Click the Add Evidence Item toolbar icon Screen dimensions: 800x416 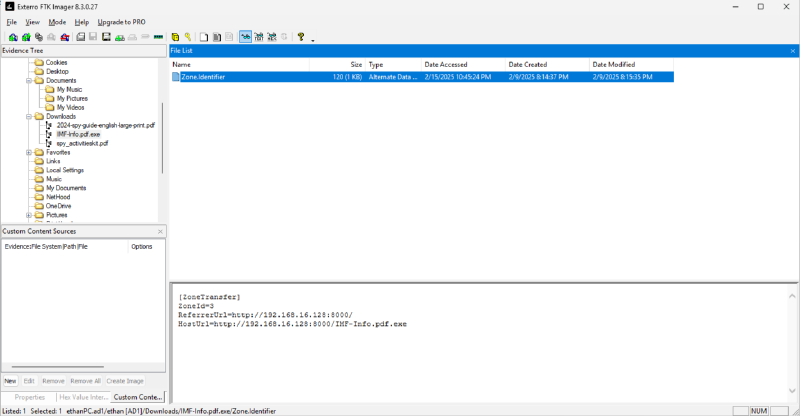tap(13, 37)
